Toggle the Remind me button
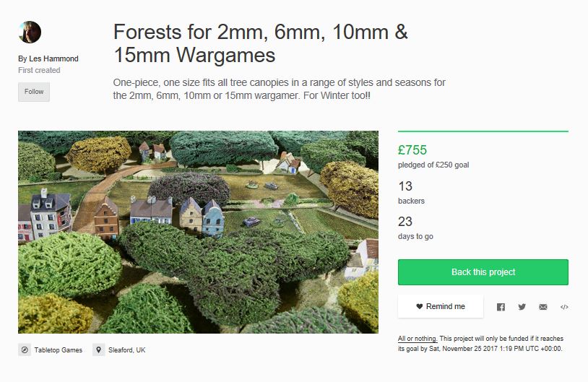The height and width of the screenshot is (382, 588). (x=440, y=306)
